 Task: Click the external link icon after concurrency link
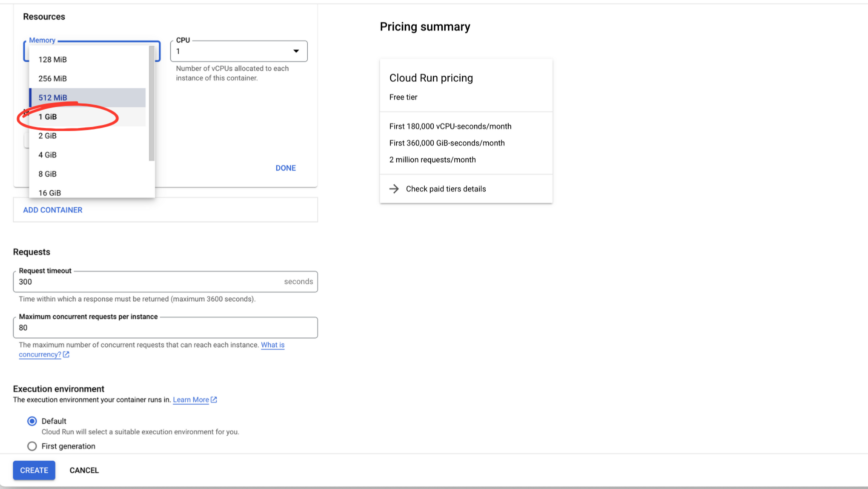coord(66,354)
